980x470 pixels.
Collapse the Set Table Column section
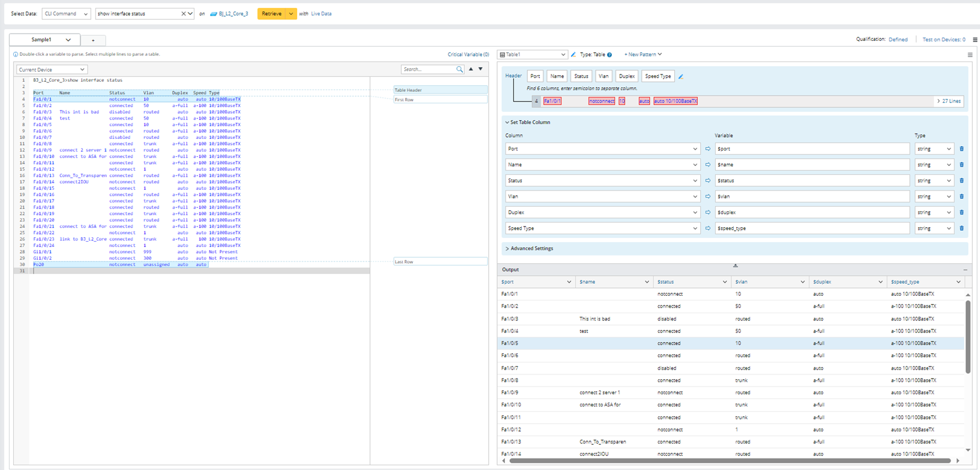click(x=507, y=123)
